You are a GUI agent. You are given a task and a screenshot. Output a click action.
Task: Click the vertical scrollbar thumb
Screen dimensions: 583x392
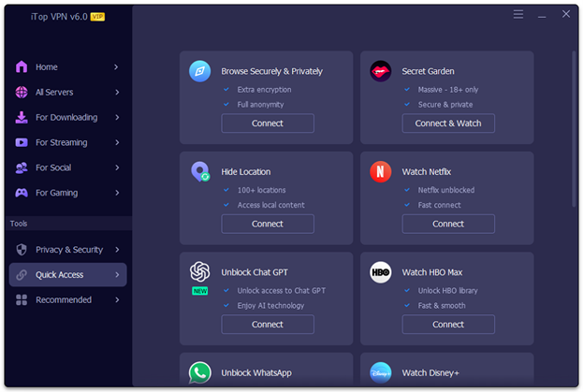tap(574, 129)
